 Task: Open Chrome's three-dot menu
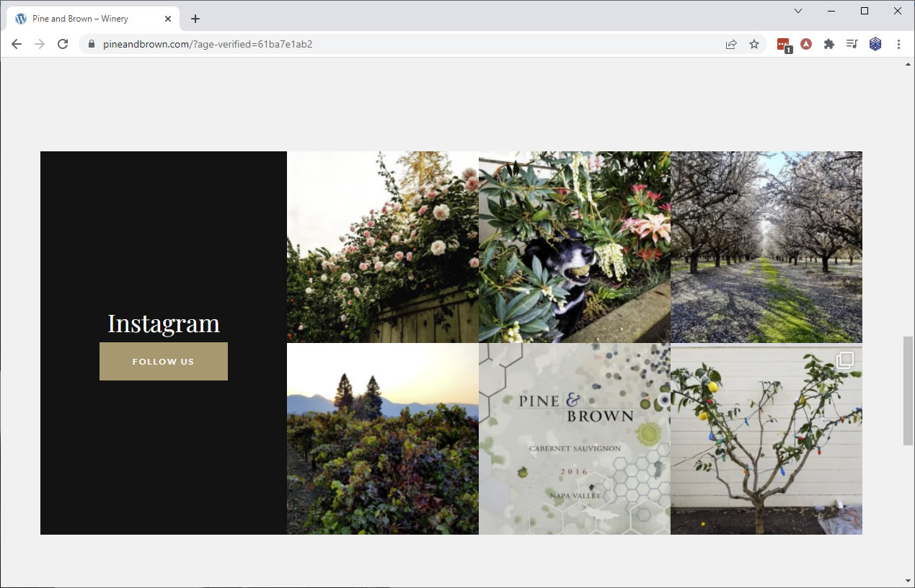click(x=898, y=44)
